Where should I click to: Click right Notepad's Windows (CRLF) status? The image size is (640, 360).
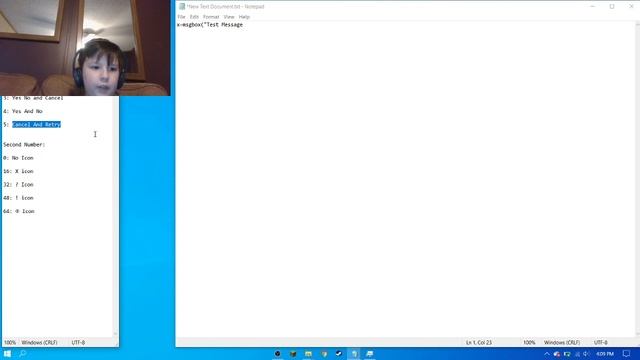(x=562, y=343)
